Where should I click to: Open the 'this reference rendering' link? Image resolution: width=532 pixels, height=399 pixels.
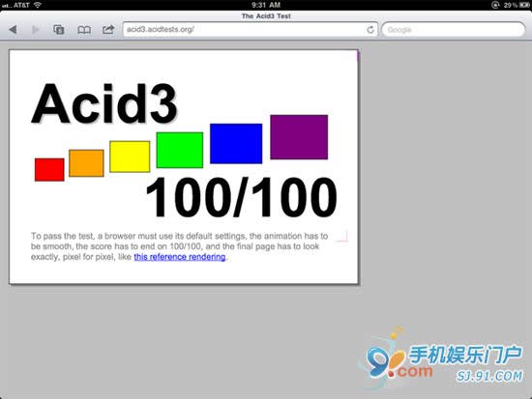(x=180, y=257)
